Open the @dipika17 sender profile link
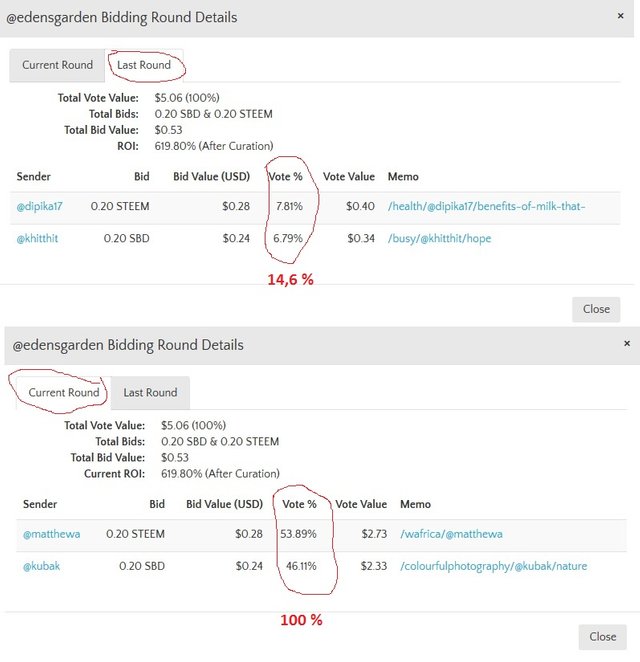This screenshot has height=662, width=640. [40, 206]
